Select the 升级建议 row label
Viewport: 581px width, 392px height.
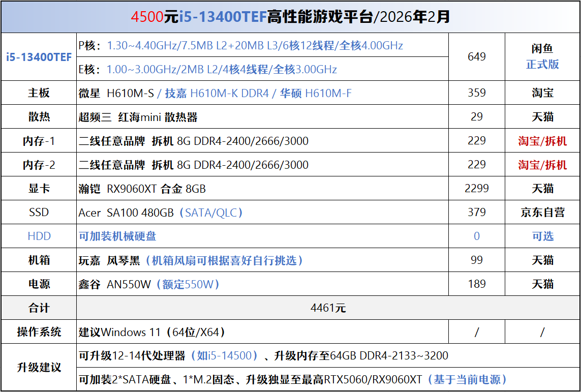[39, 367]
